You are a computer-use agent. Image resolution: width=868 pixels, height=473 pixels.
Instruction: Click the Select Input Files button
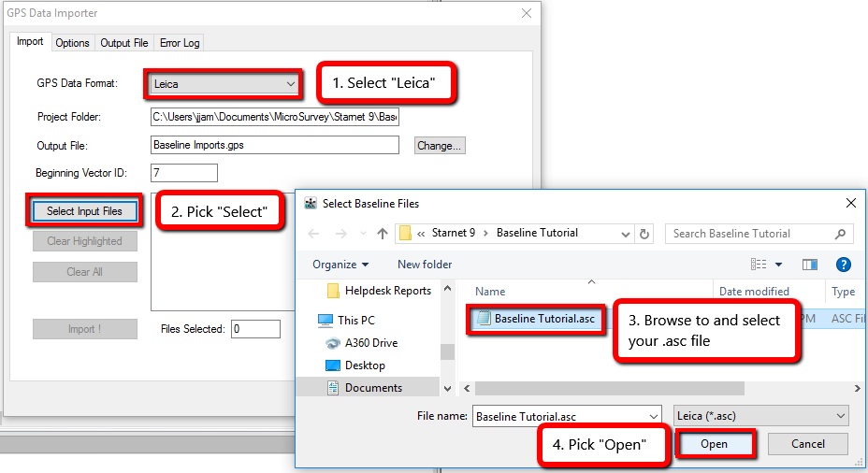(84, 211)
